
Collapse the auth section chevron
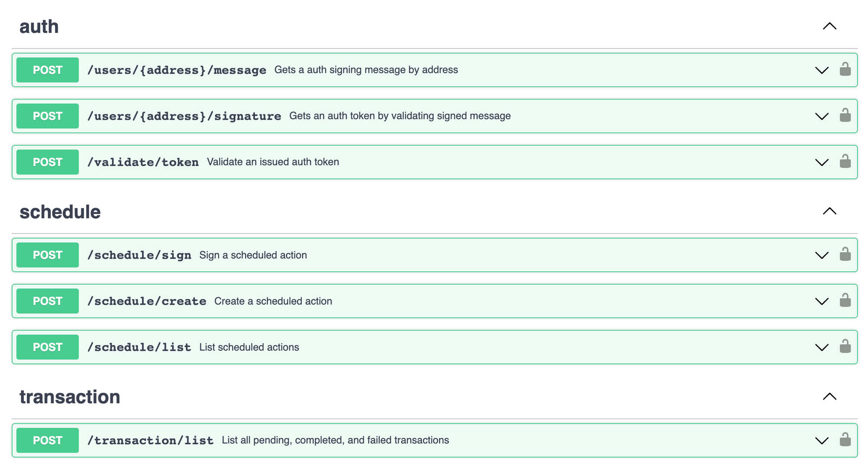[x=829, y=26]
